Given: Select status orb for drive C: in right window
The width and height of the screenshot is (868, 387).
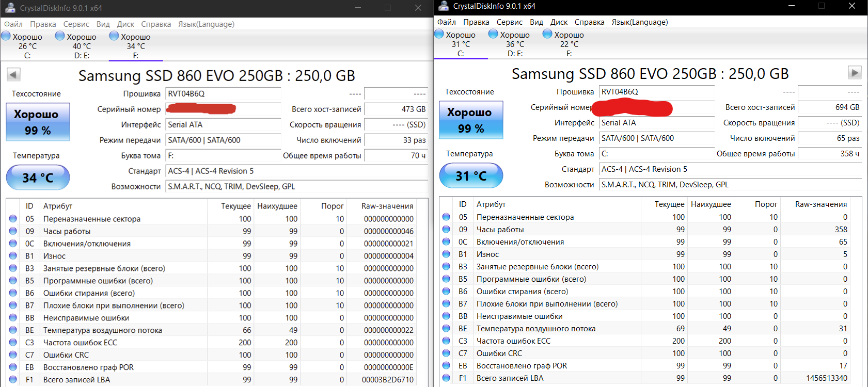Looking at the screenshot, I should point(439,34).
